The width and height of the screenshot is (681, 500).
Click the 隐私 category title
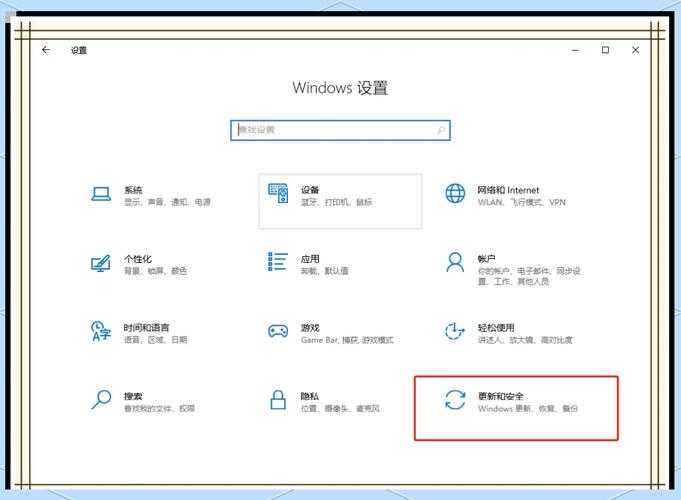[310, 396]
